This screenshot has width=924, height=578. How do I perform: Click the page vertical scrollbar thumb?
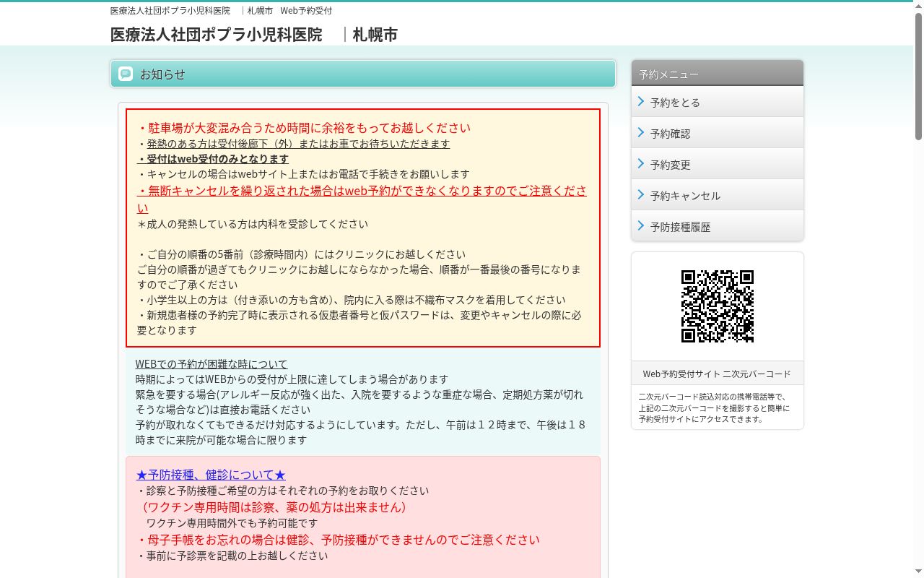point(918,77)
